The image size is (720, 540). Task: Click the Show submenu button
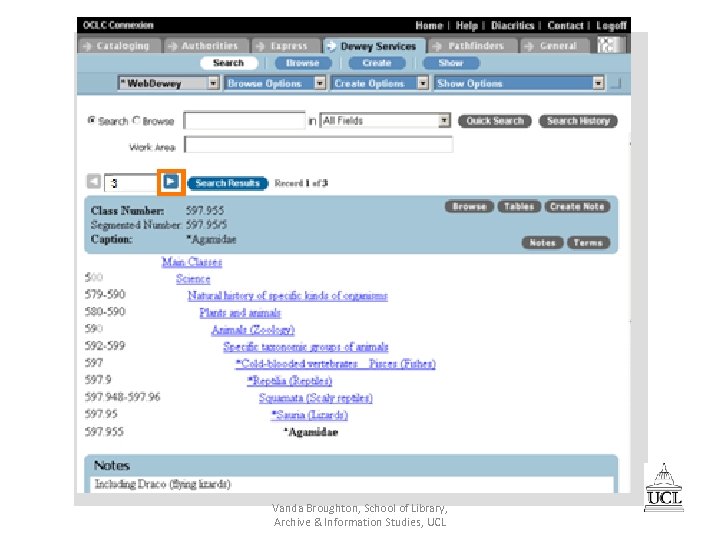point(451,63)
